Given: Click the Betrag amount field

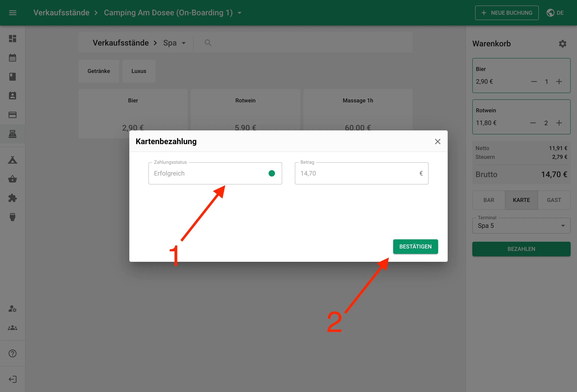Looking at the screenshot, I should [362, 173].
